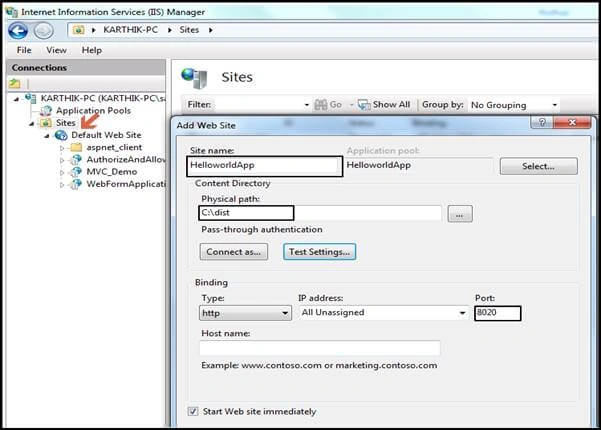Image resolution: width=601 pixels, height=430 pixels.
Task: Open the Filter dropdown arrow
Action: click(307, 105)
